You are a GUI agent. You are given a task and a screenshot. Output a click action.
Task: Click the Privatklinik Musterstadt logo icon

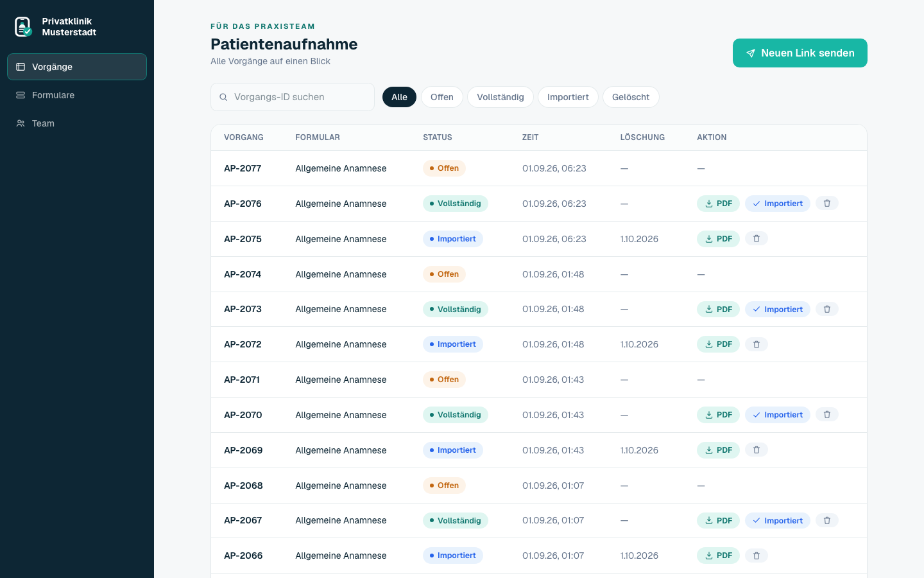pyautogui.click(x=23, y=26)
